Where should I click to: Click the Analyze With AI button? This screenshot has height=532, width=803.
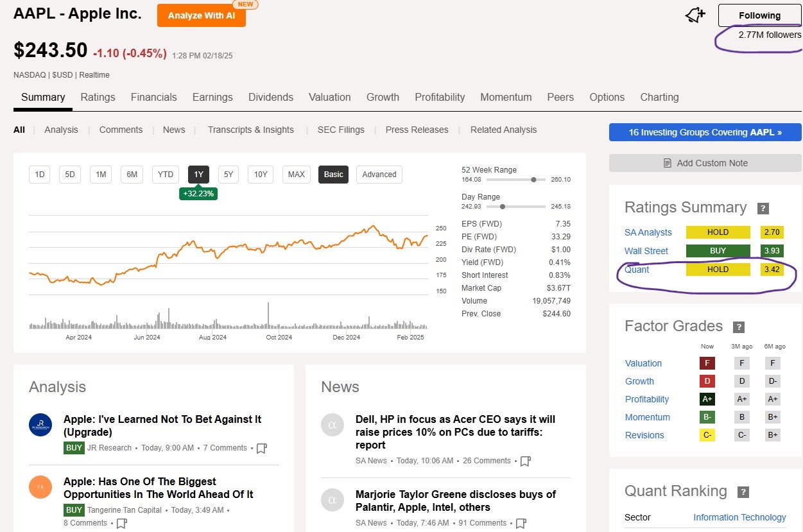coord(201,15)
